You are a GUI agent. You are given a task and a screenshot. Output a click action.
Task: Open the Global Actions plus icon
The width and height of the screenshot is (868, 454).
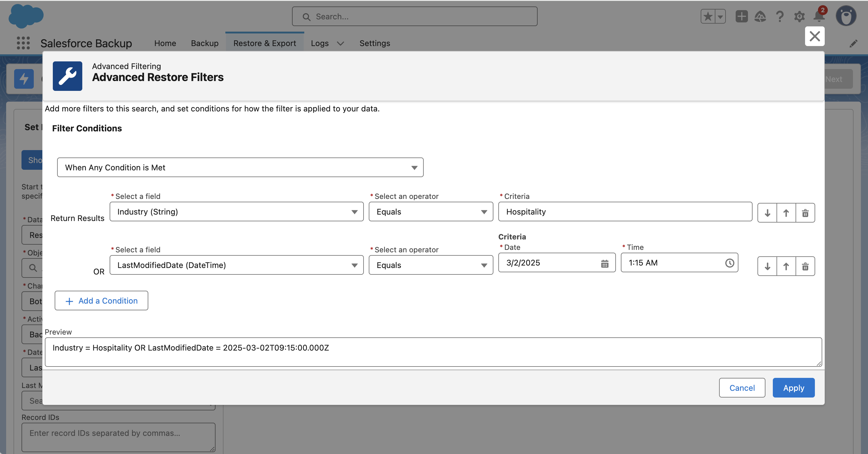point(741,16)
